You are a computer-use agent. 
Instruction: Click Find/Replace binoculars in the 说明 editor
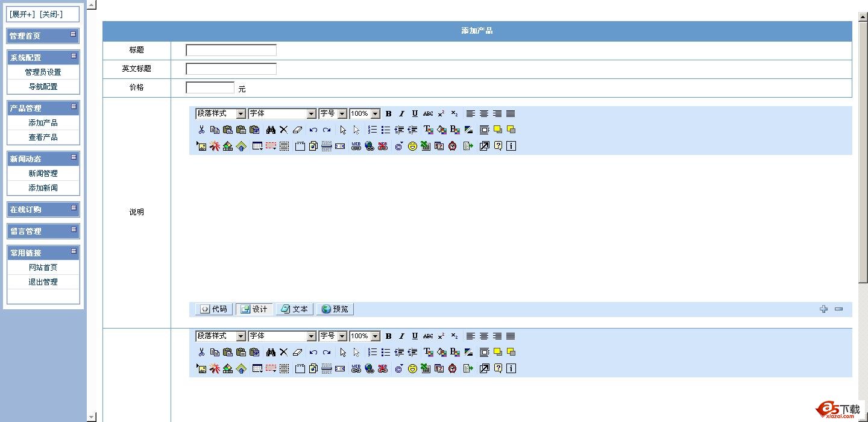271,130
